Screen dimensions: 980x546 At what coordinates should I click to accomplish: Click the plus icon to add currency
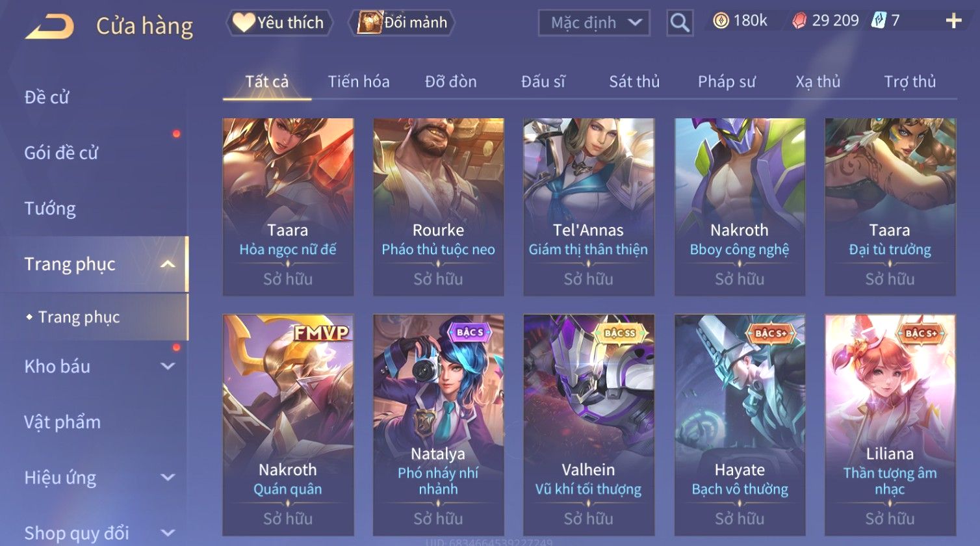[x=953, y=21]
